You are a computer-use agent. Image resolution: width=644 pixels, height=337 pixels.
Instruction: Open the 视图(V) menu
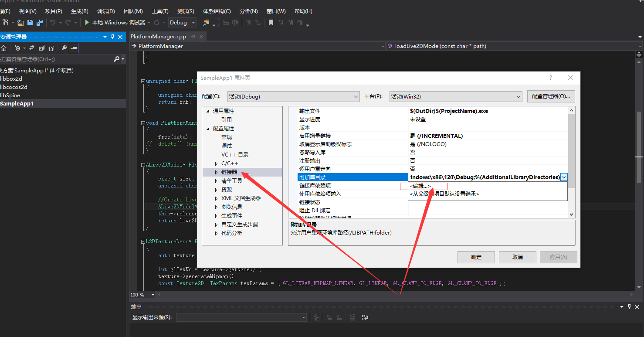[x=28, y=11]
